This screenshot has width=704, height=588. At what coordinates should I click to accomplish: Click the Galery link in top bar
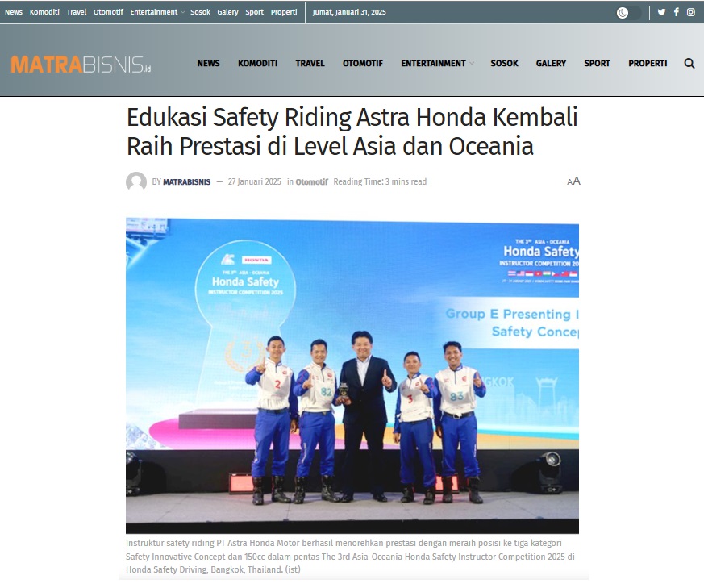click(x=227, y=12)
